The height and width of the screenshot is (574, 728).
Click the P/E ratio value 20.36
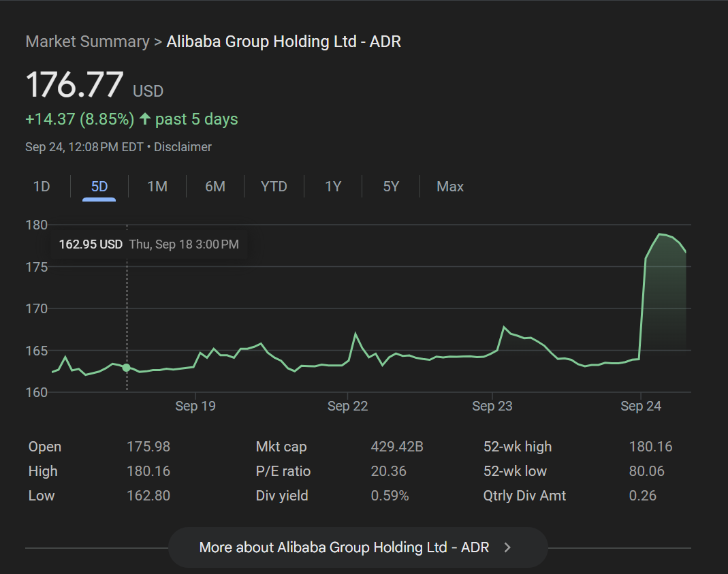point(389,471)
